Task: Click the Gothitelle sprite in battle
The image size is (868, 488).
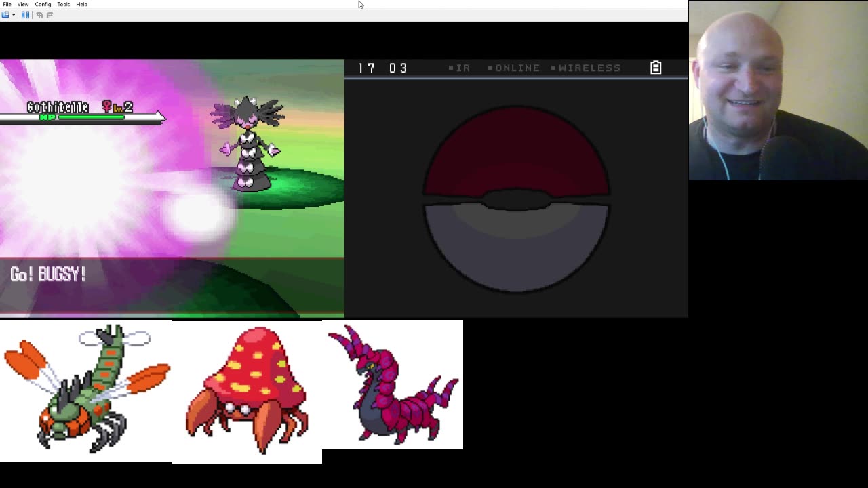Action: (x=248, y=144)
